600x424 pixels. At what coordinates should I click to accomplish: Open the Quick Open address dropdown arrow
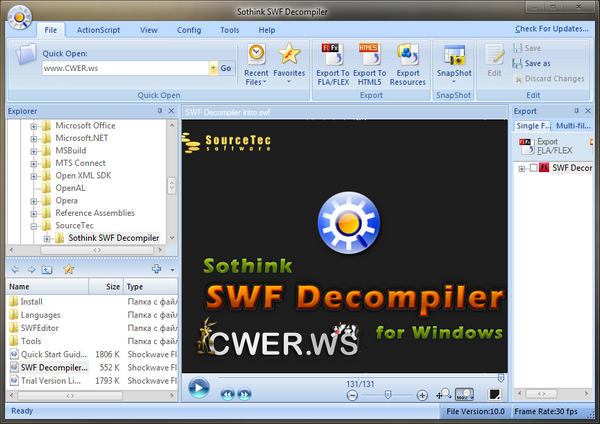click(x=213, y=68)
